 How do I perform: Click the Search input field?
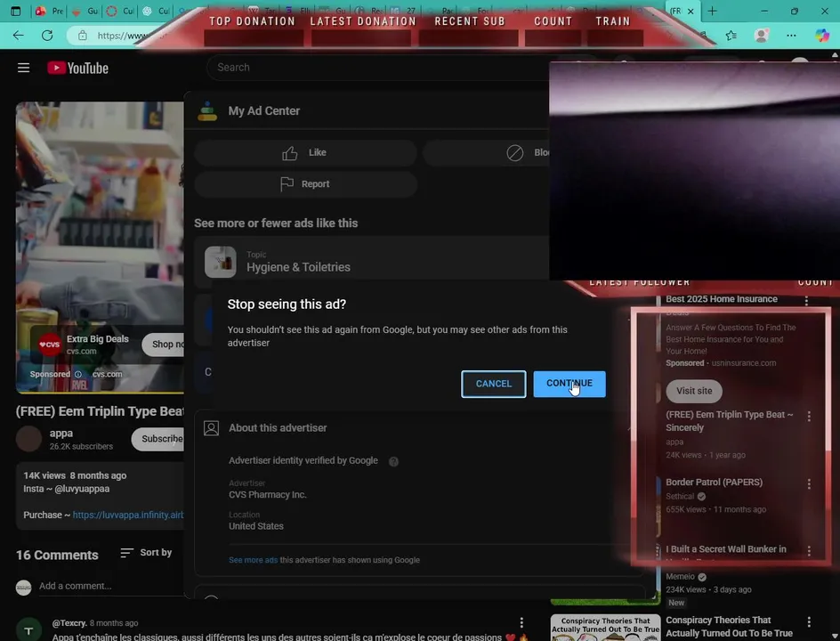pyautogui.click(x=377, y=68)
